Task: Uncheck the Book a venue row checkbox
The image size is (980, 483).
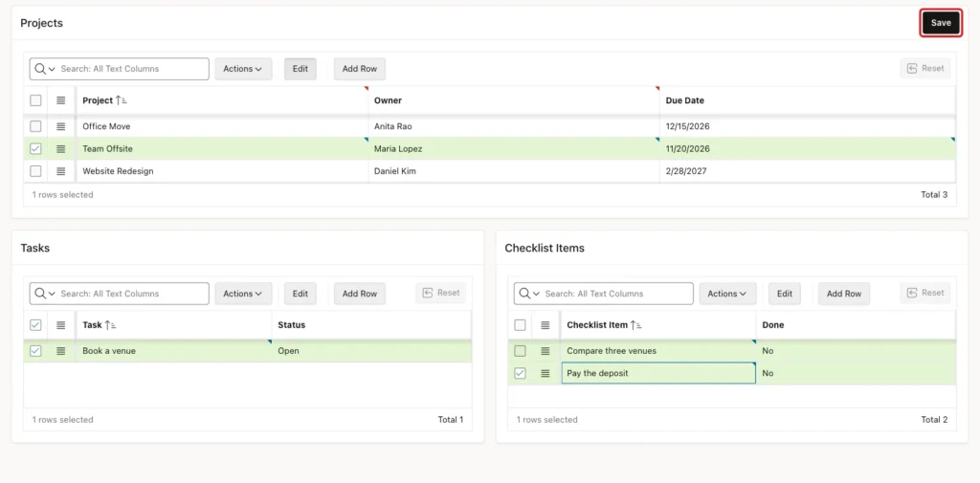Action: [x=35, y=351]
